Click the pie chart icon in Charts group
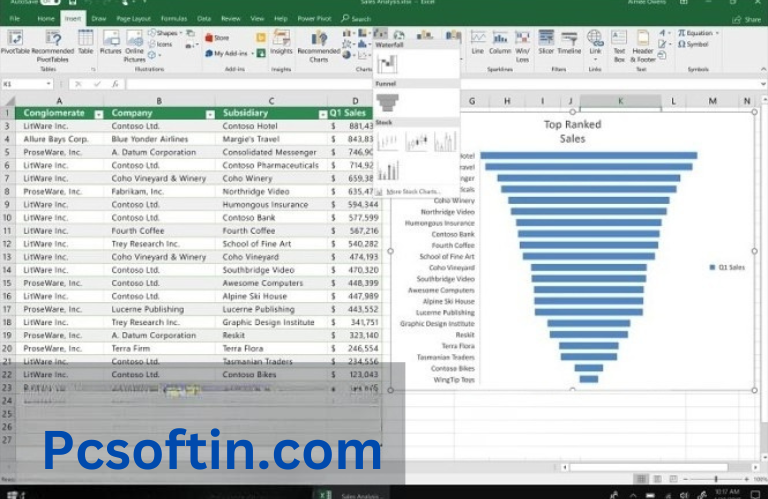This screenshot has width=768, height=499. (x=347, y=55)
